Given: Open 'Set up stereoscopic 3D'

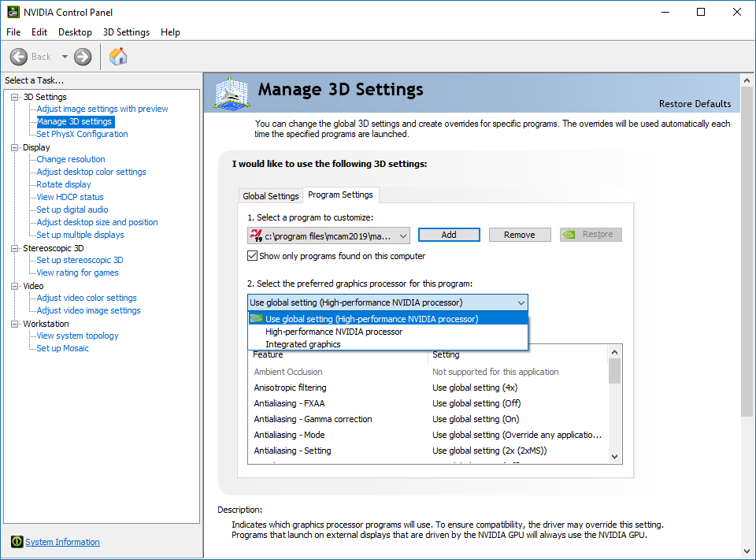Looking at the screenshot, I should (x=80, y=260).
